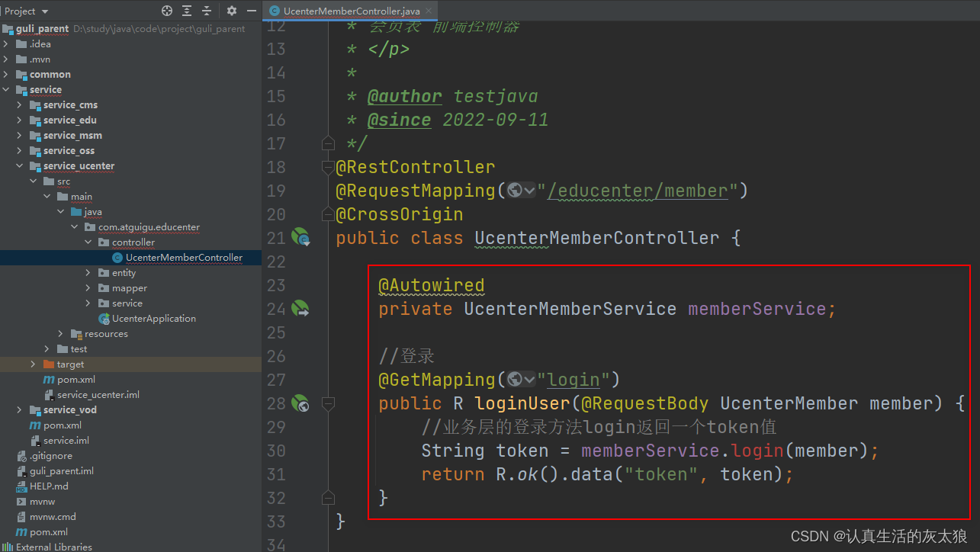Select the UcenterApplication class

154,319
